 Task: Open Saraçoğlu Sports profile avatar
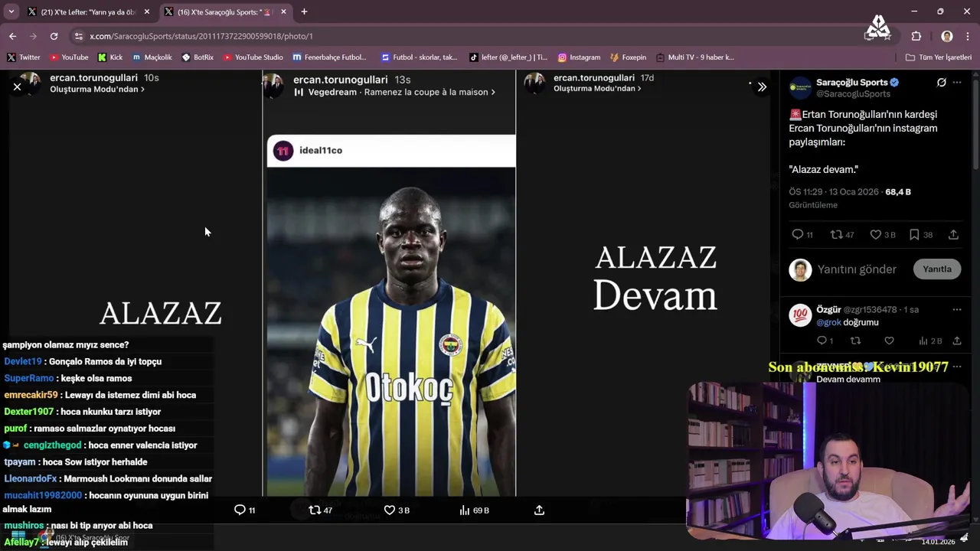pyautogui.click(x=800, y=87)
